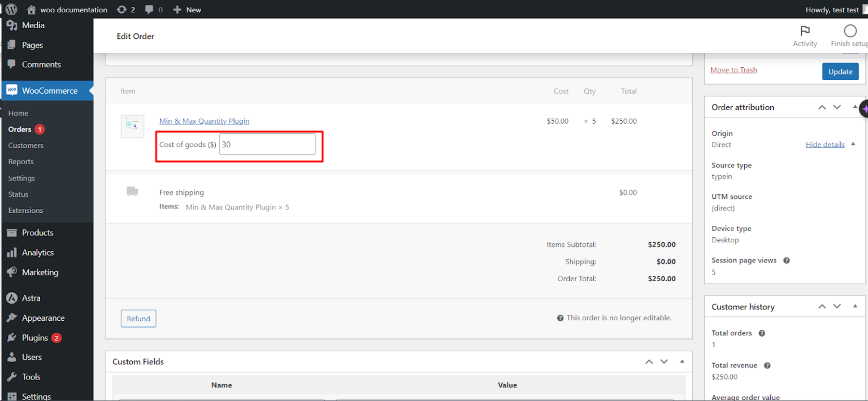Screen dimensions: 868x401
Task: Open Products via its sidebar icon
Action: coord(12,232)
